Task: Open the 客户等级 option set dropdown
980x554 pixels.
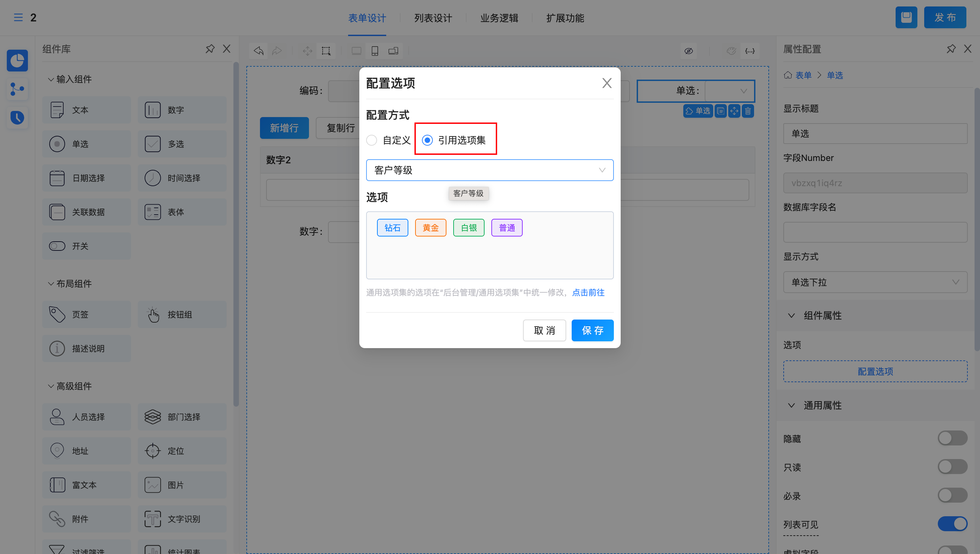Action: pos(489,170)
